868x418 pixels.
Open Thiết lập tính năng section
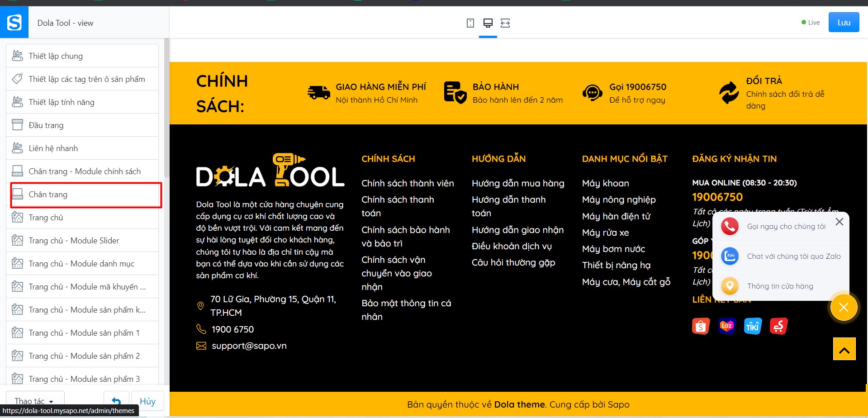(x=82, y=102)
